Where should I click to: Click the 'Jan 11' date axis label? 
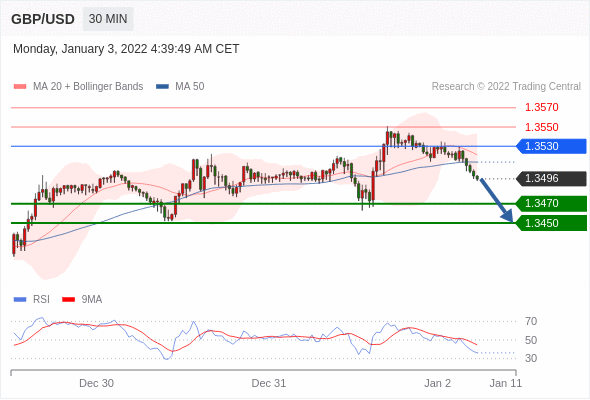[x=506, y=383]
